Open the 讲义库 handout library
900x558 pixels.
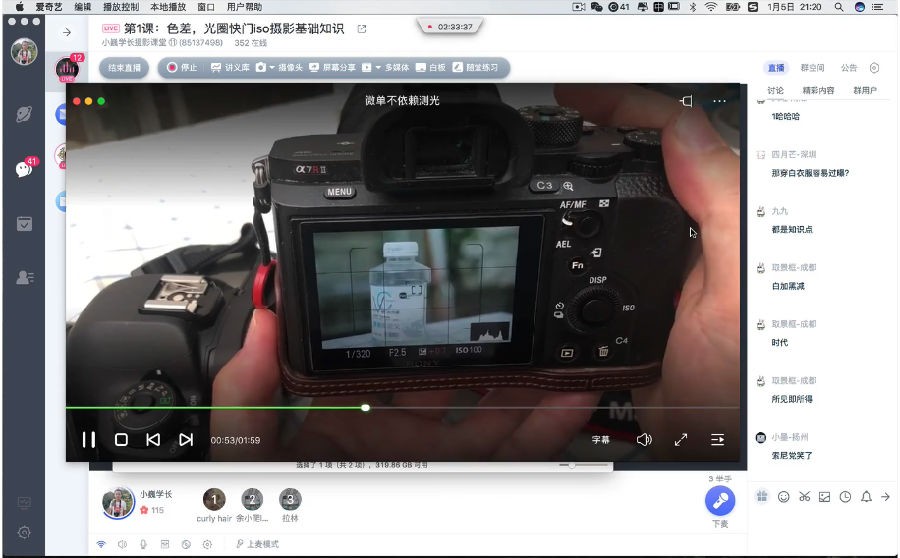tap(230, 68)
